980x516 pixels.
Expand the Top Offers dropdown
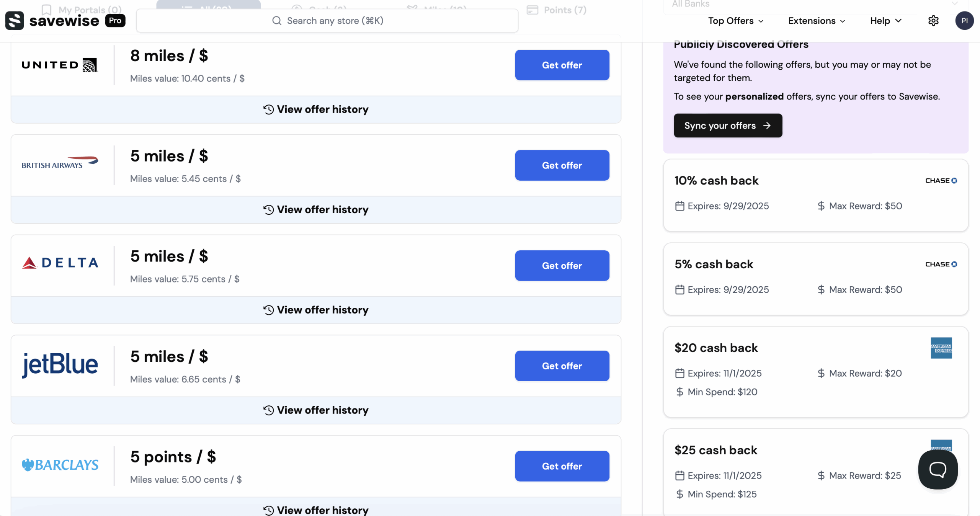click(735, 21)
